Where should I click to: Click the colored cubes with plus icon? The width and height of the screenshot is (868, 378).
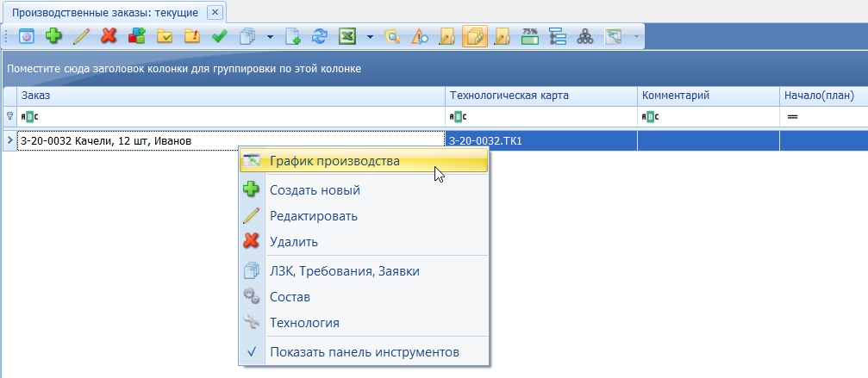coord(137,37)
